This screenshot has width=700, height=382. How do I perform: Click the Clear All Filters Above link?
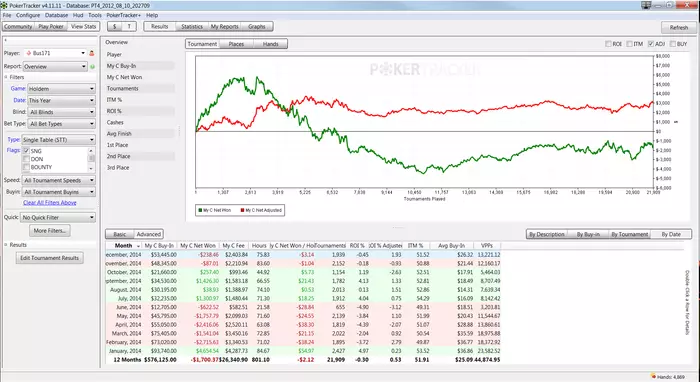point(50,203)
